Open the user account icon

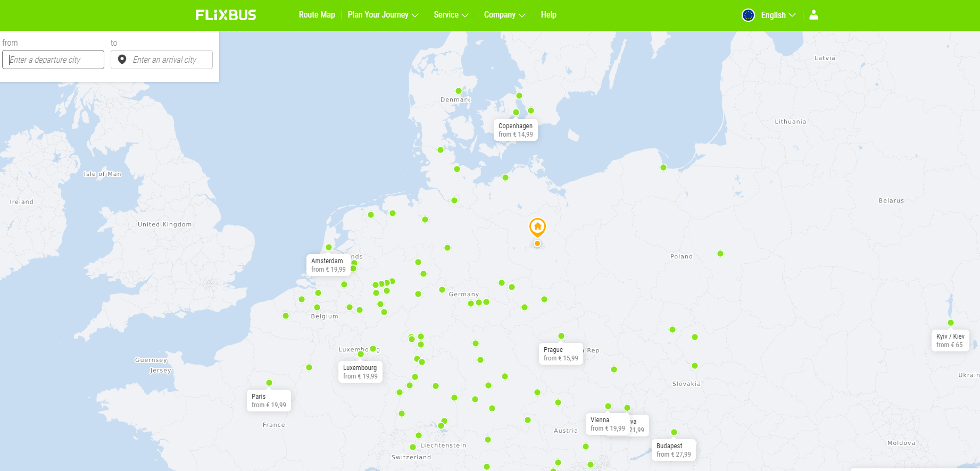(813, 15)
